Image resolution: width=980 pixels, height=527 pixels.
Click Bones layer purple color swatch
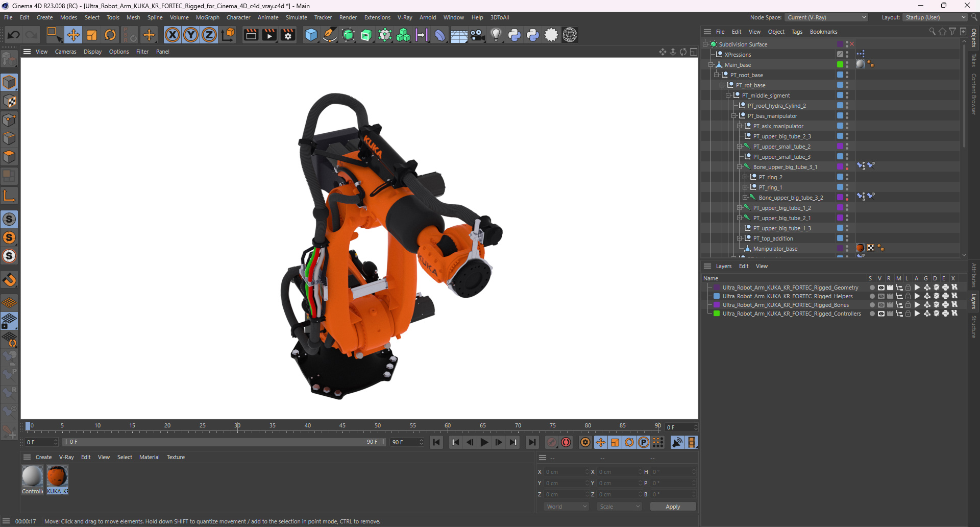pyautogui.click(x=717, y=305)
